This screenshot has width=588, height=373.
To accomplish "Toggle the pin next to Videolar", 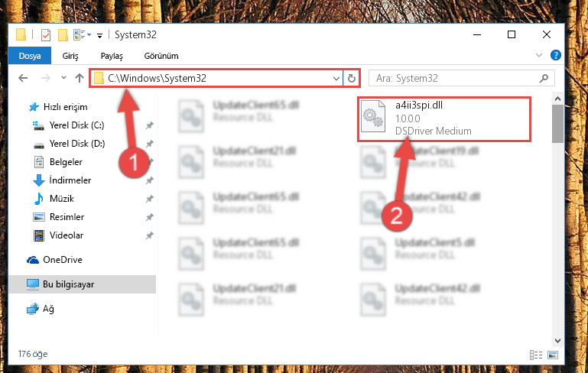I will pos(150,235).
